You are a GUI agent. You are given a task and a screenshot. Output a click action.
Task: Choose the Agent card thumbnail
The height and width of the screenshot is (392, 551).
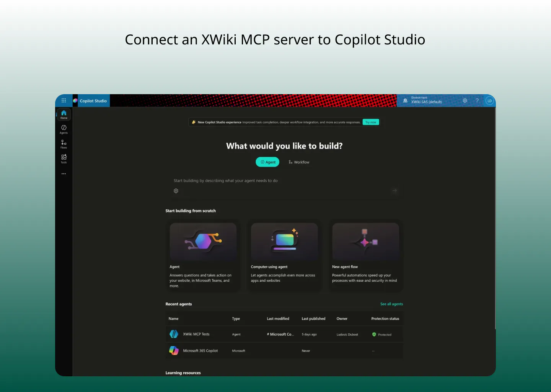[x=203, y=242]
